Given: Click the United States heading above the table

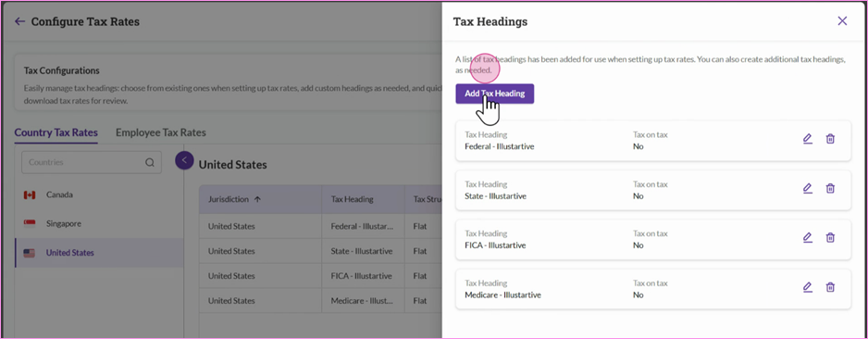Looking at the screenshot, I should click(232, 165).
